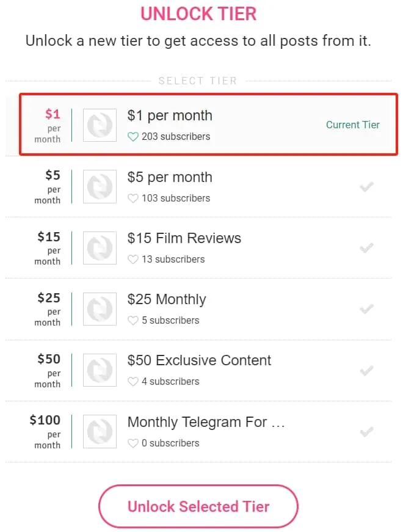Viewport: 403px width, 532px height.
Task: Unlock Selected Tier button
Action: click(198, 506)
